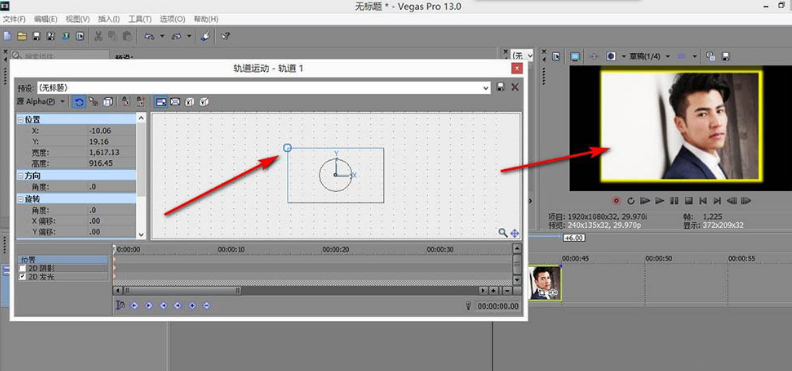Open the Undo history dropdown arrow

[162, 36]
